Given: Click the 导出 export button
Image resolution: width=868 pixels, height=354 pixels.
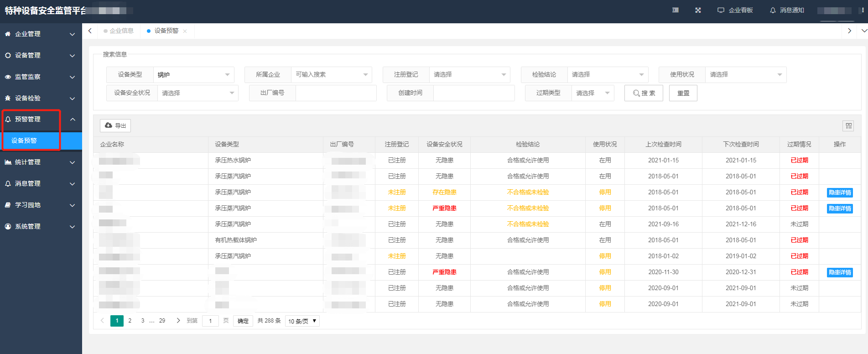Looking at the screenshot, I should click(x=115, y=125).
